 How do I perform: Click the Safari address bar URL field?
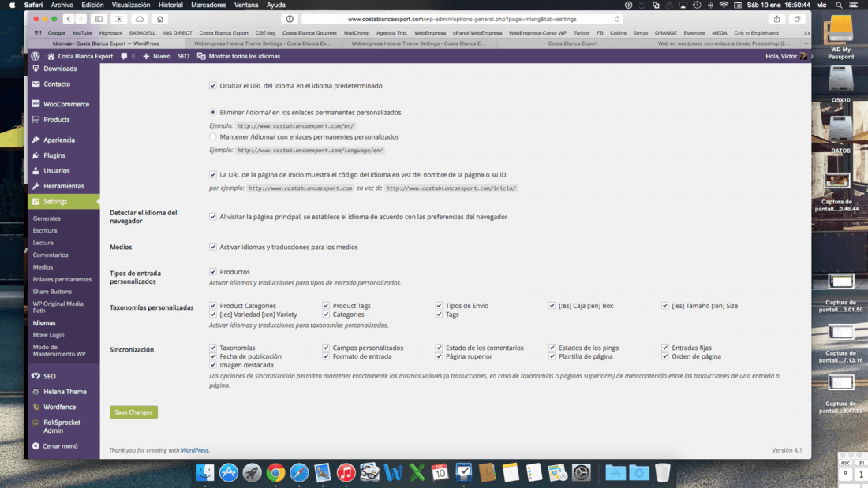(462, 19)
